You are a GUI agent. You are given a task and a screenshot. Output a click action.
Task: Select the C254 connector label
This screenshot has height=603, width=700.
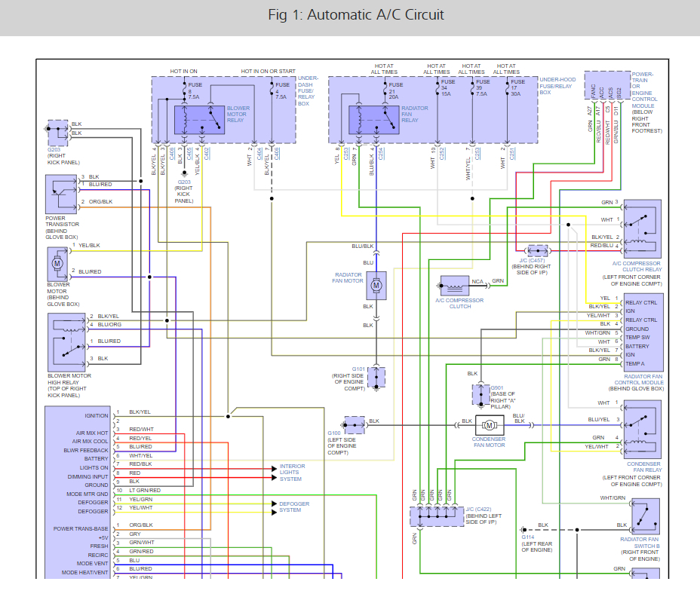click(x=381, y=154)
